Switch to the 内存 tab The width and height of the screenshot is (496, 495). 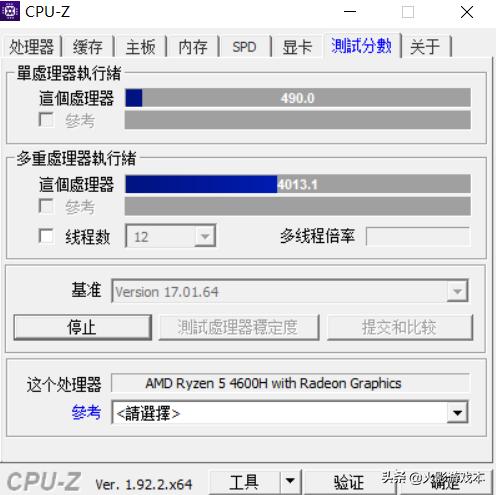click(x=193, y=47)
